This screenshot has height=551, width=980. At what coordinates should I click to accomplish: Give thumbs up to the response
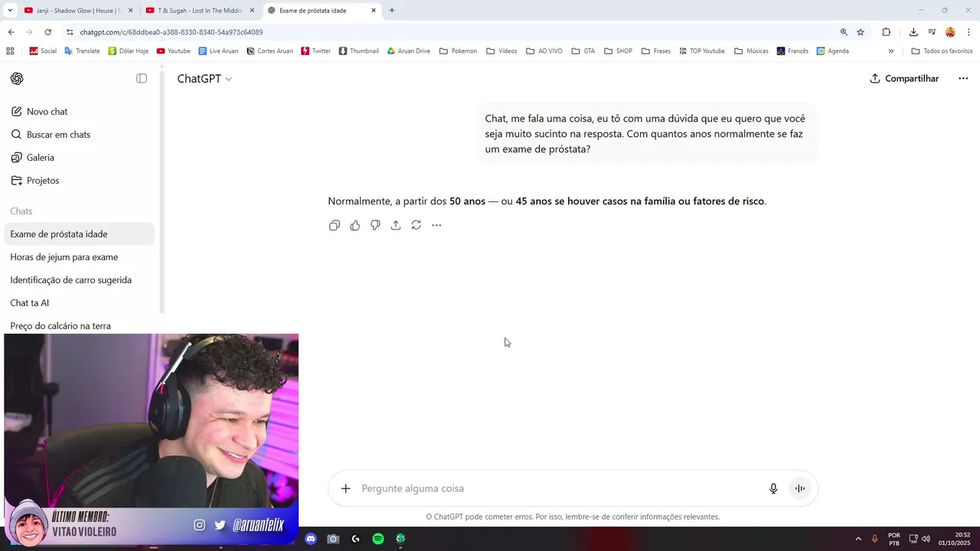[355, 225]
